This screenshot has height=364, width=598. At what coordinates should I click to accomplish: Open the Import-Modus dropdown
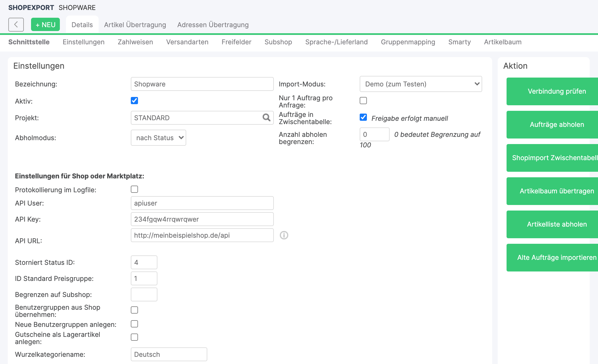point(420,84)
